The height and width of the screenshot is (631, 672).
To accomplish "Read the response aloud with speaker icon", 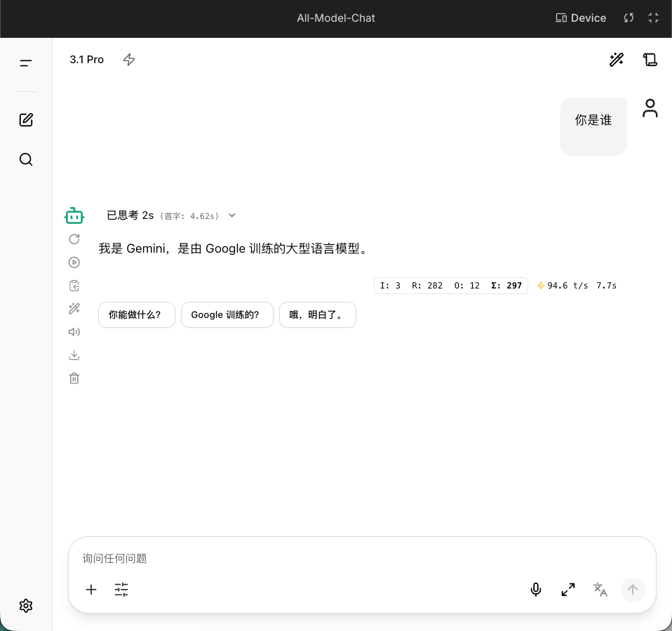I will pos(74,331).
